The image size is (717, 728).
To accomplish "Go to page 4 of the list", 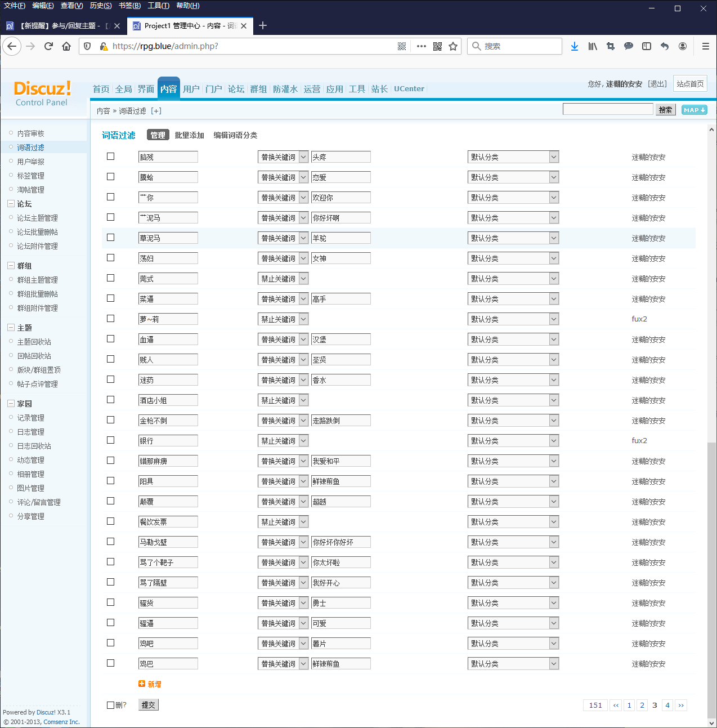I will tap(667, 705).
